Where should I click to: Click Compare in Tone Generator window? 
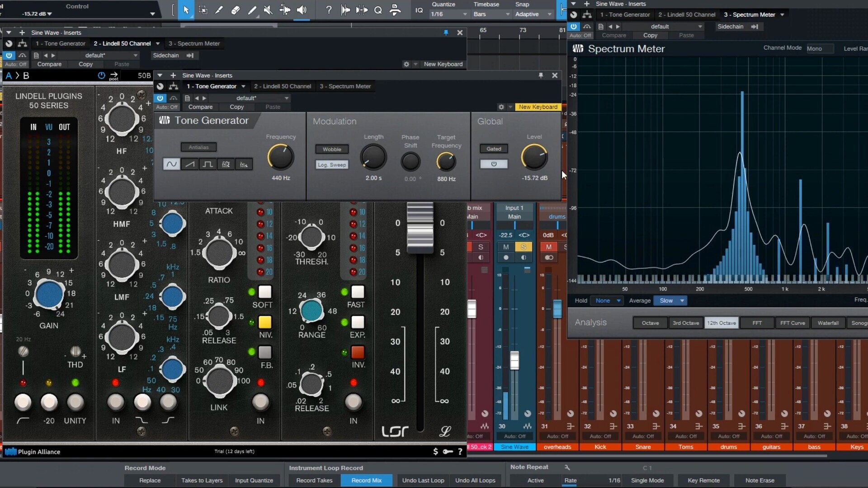coord(200,107)
